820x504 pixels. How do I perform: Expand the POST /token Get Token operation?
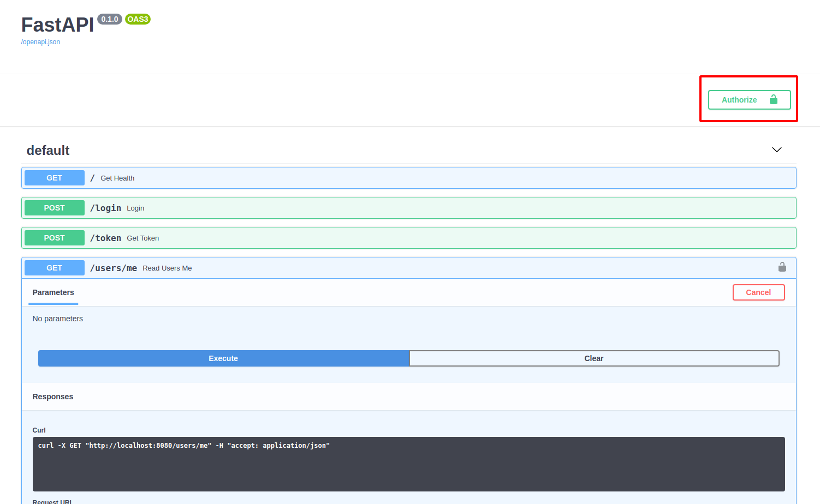click(x=382, y=238)
